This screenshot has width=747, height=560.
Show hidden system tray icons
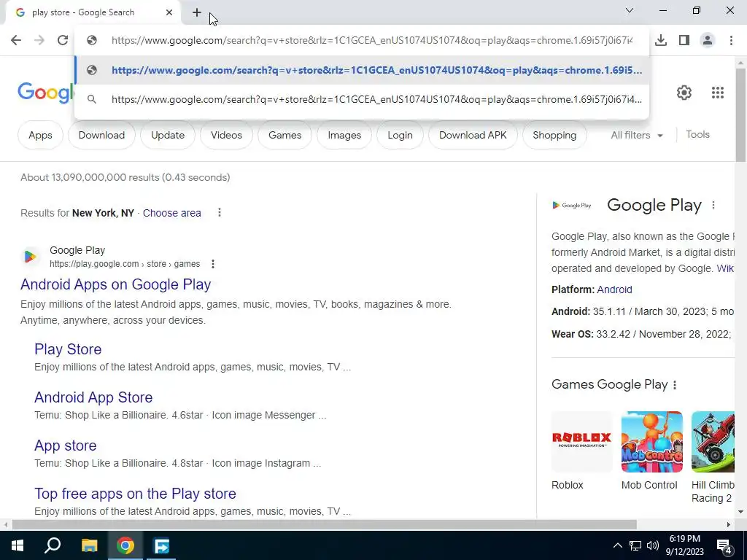(x=617, y=545)
